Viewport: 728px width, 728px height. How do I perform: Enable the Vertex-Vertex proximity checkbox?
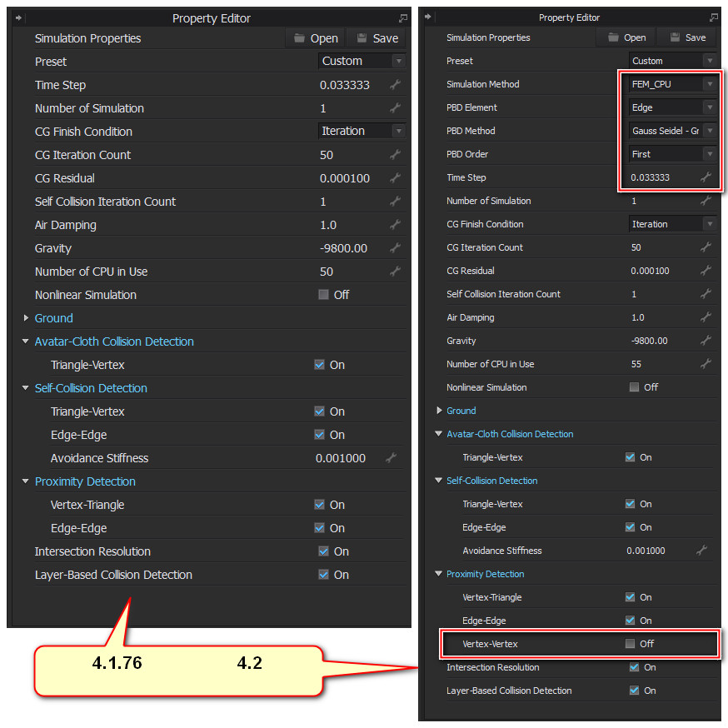coord(631,644)
